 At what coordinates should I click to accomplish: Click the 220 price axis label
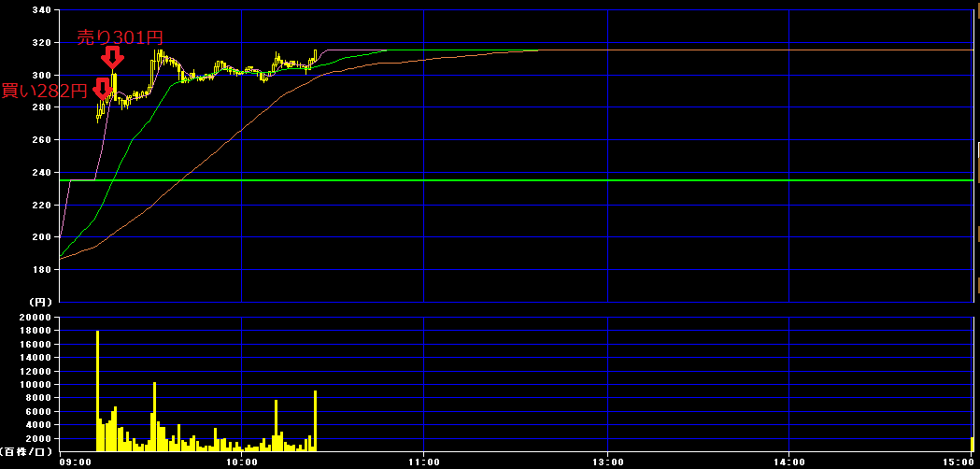pos(40,206)
